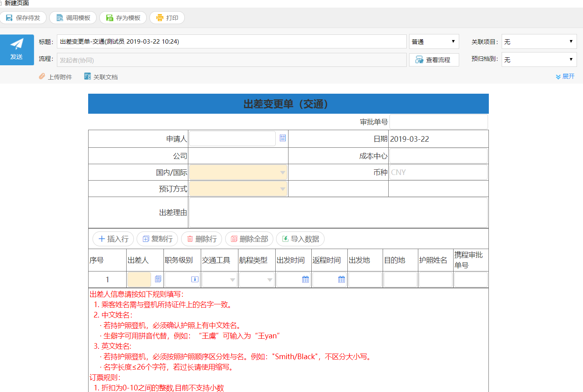Click lookup icon in 职务级别 cell
This screenshot has width=583, height=392.
195,279
